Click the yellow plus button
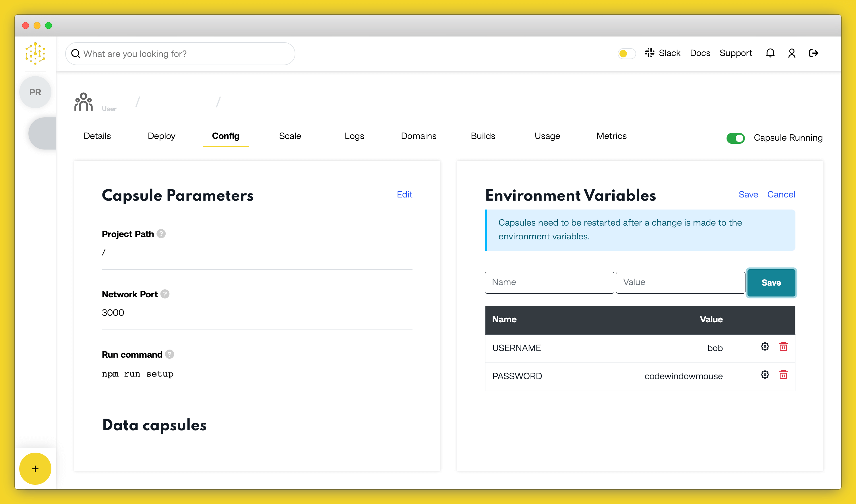The image size is (856, 504). pos(35,469)
